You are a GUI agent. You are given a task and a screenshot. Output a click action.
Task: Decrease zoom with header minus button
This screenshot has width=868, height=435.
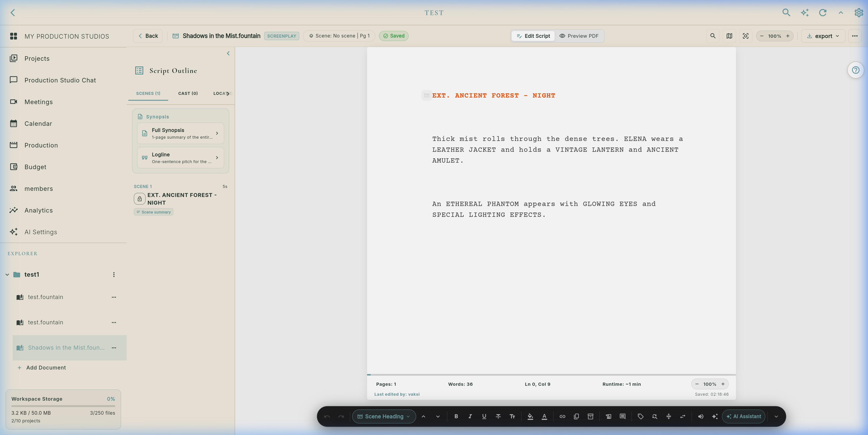tap(762, 36)
